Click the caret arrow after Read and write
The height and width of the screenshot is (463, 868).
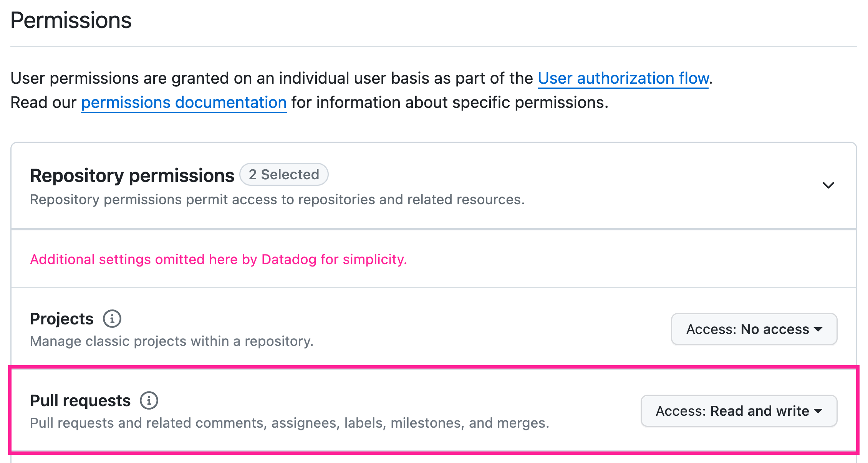(818, 411)
